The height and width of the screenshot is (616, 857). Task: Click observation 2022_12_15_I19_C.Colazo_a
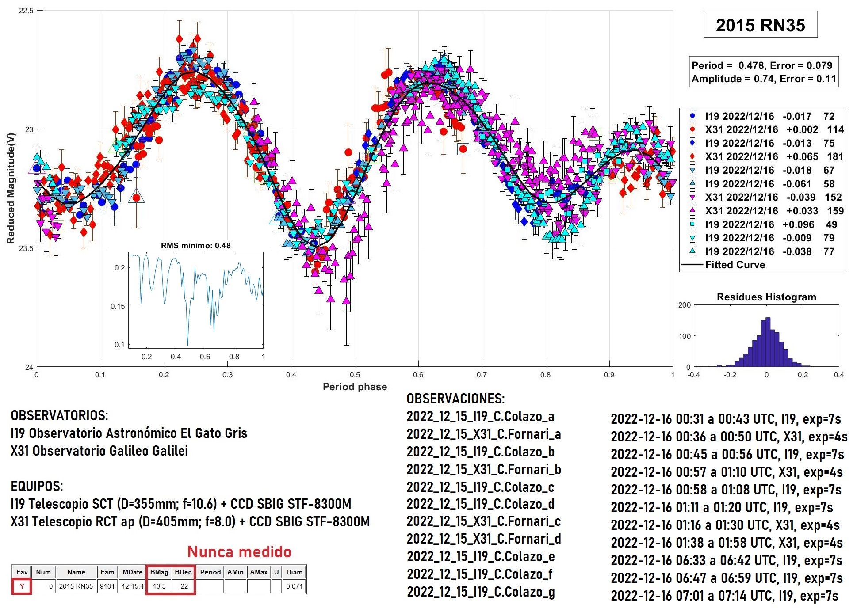point(480,416)
